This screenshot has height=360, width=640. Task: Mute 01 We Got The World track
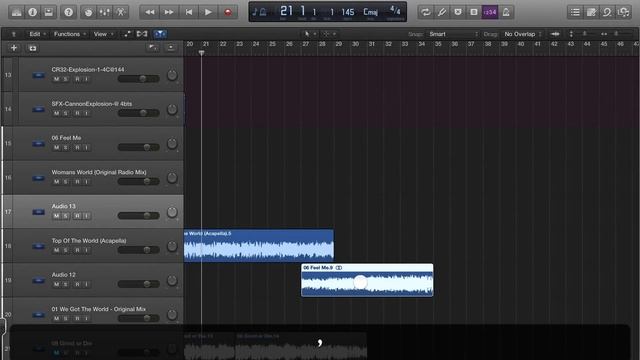[x=56, y=319]
